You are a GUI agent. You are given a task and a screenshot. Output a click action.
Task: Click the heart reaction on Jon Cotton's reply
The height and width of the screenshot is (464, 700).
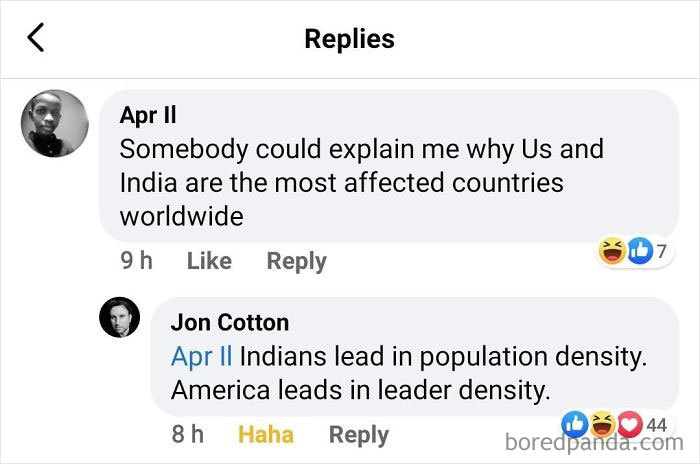[x=630, y=424]
